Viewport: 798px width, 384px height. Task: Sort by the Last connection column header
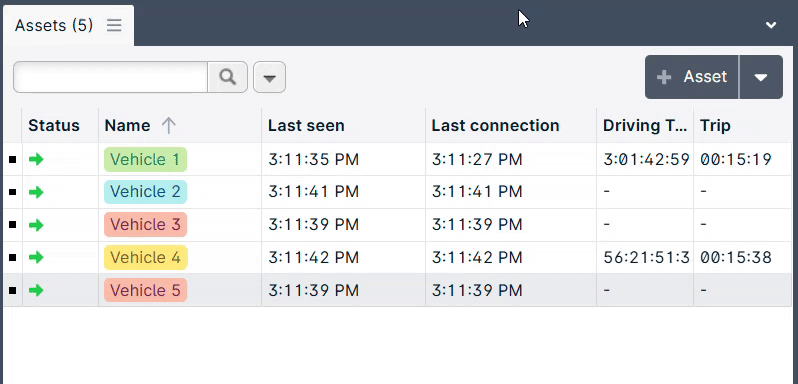tap(495, 126)
